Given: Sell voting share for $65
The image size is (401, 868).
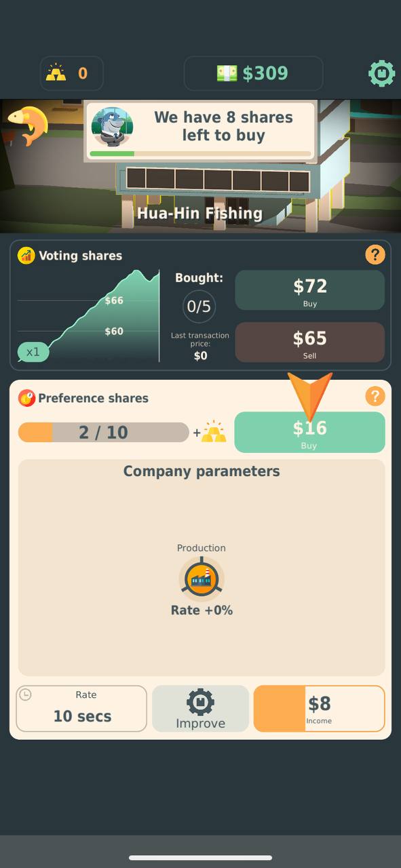Looking at the screenshot, I should pyautogui.click(x=310, y=342).
